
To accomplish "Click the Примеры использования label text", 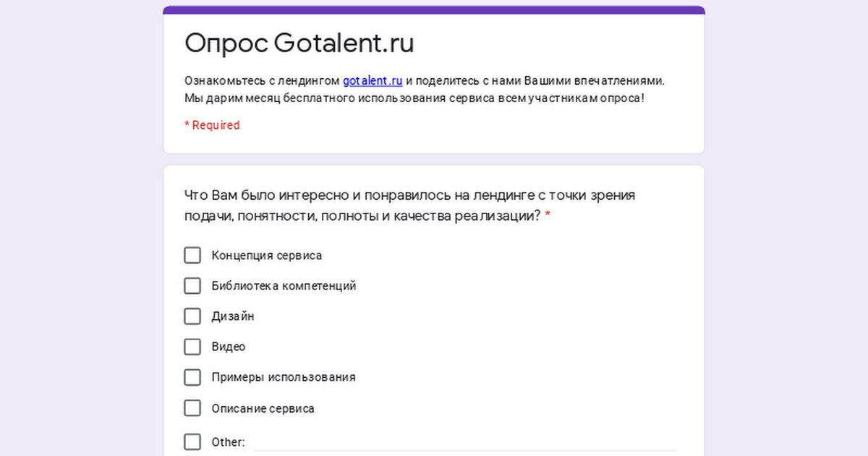I will pos(284,377).
